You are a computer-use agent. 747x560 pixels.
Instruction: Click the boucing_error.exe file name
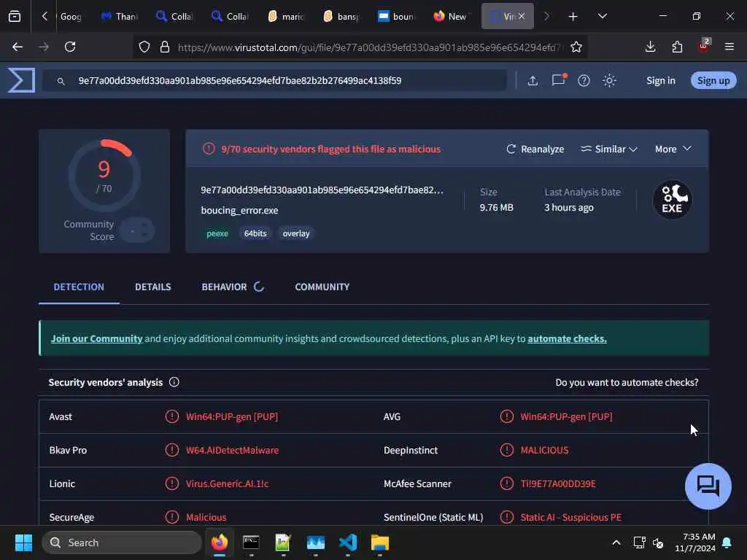click(x=239, y=211)
